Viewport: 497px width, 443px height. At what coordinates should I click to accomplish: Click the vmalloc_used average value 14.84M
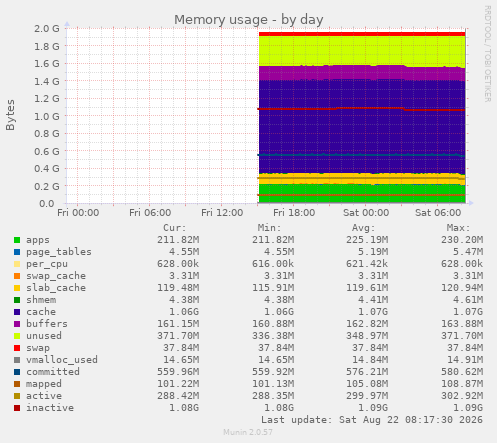(370, 360)
